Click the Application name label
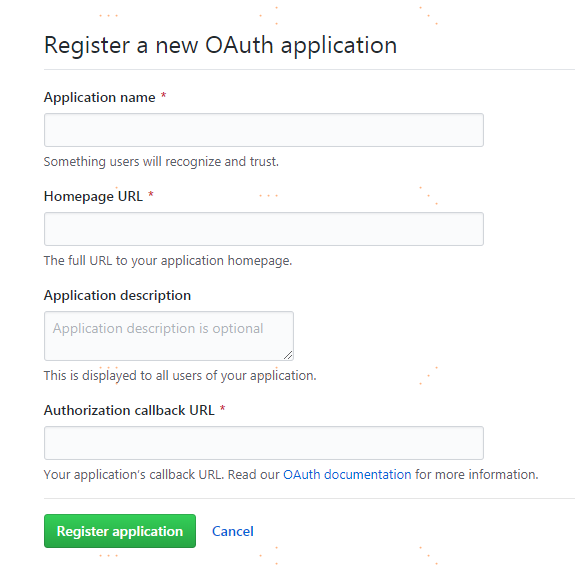575x576 pixels. 100,97
